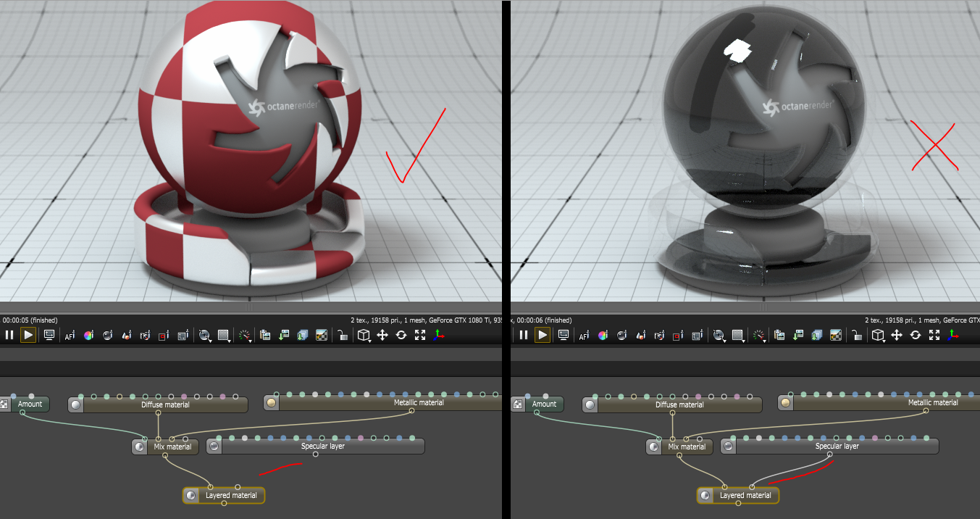Select Layered material node in right graph
Viewport: 980px width, 519px height.
738,496
